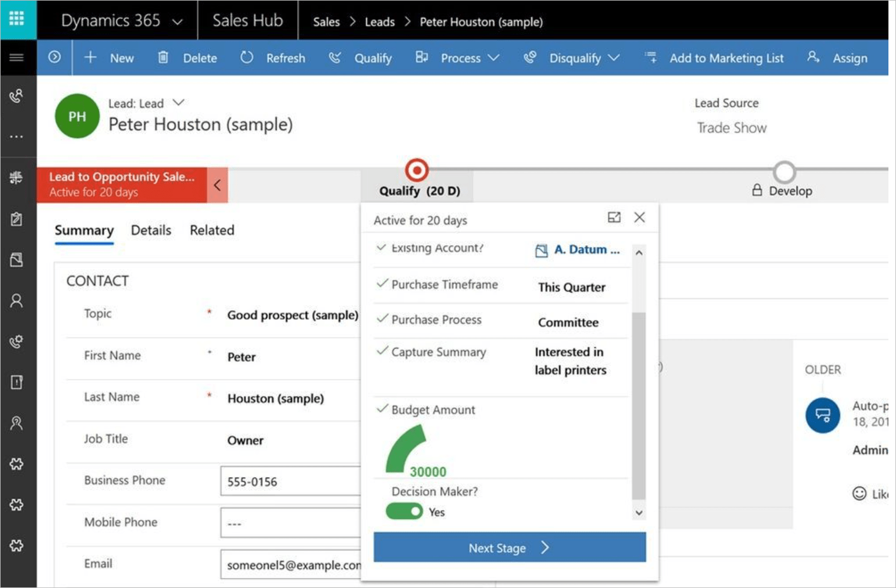Click the This Quarter timeframe value
The height and width of the screenshot is (588, 896).
(572, 287)
